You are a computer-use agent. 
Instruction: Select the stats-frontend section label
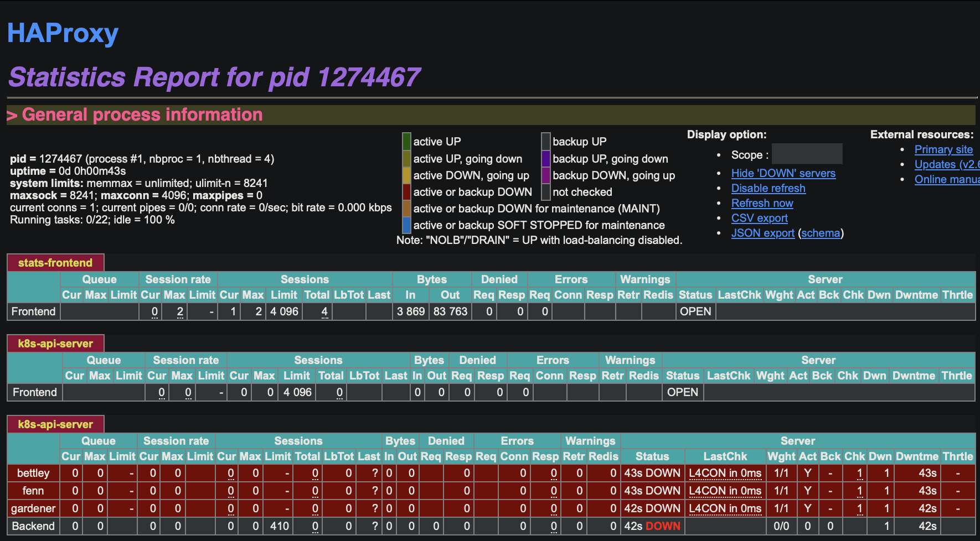55,263
